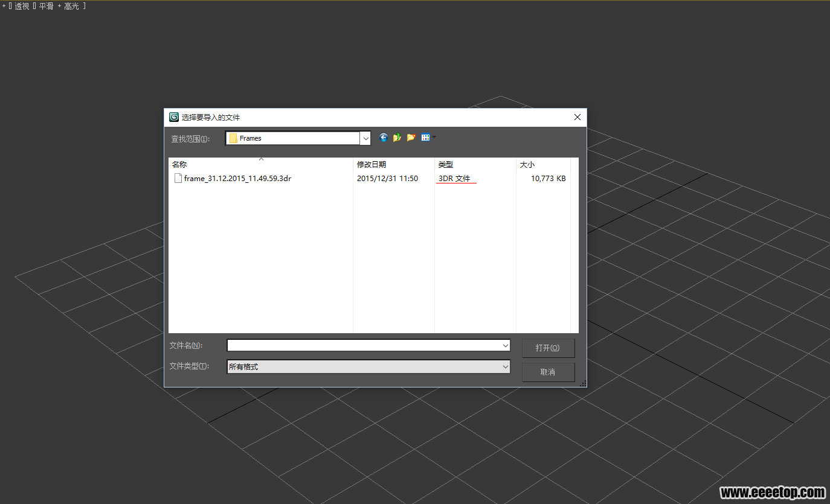The height and width of the screenshot is (504, 830).
Task: Click inside the 文件名 input field
Action: tap(364, 346)
